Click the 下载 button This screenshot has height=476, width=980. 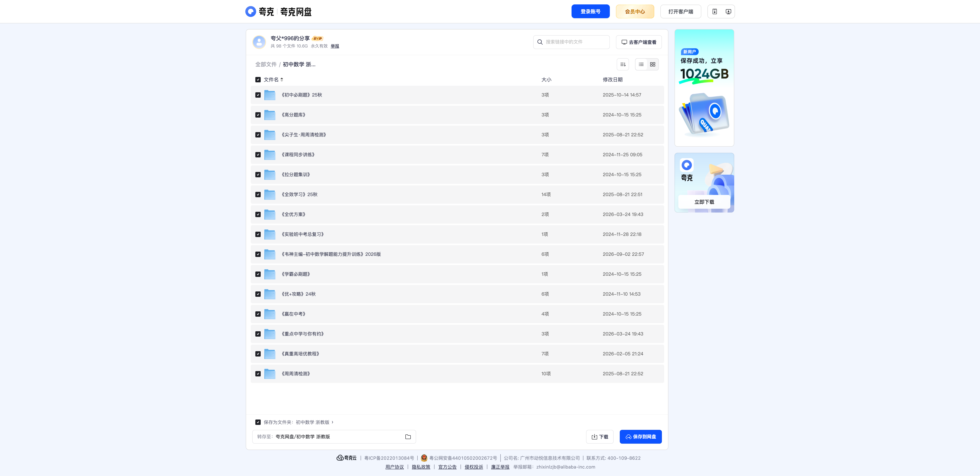point(600,437)
